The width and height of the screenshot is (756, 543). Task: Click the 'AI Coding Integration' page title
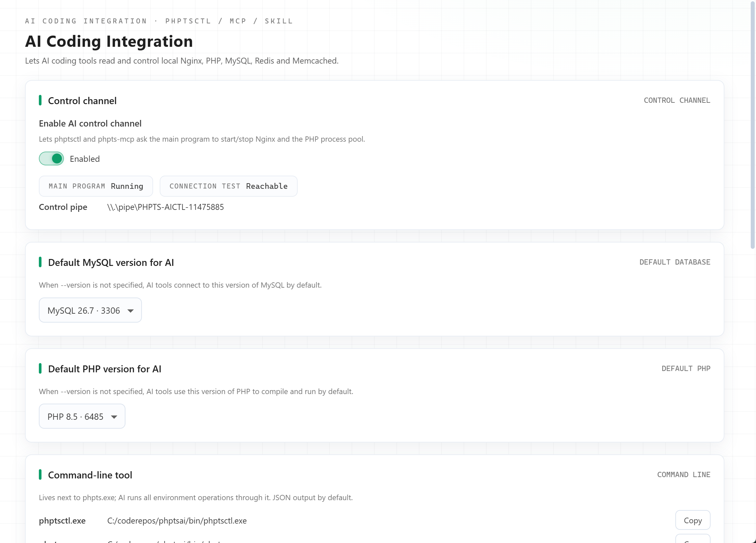pos(109,42)
